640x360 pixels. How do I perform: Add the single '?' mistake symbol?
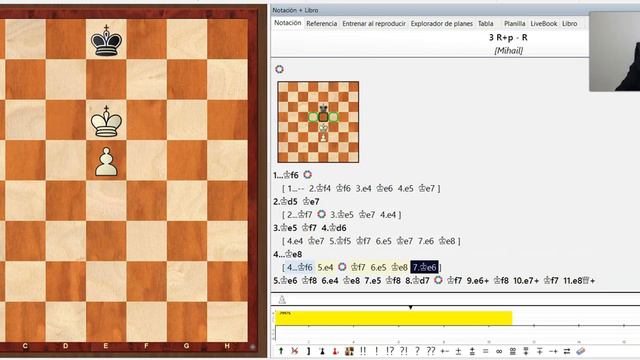[417, 351]
